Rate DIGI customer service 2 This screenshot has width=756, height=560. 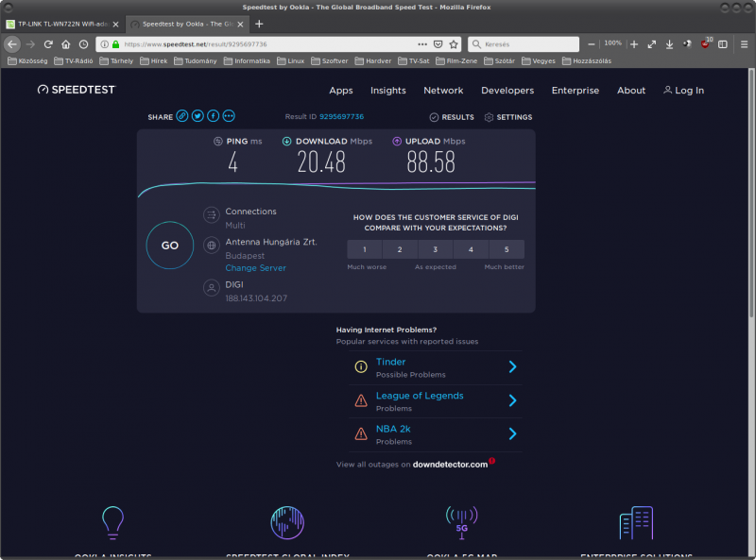tap(400, 249)
